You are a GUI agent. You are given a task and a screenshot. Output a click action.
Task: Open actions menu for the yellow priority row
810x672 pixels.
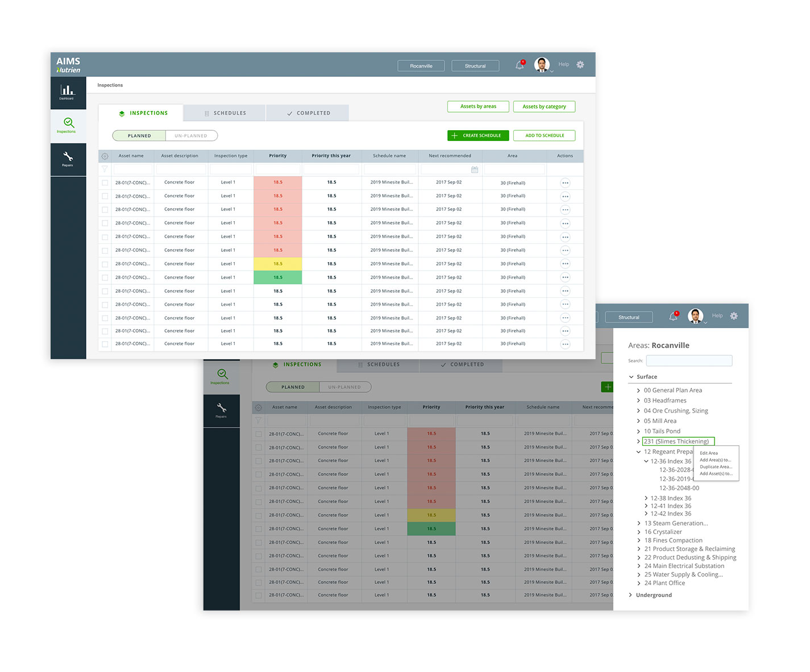pos(565,264)
